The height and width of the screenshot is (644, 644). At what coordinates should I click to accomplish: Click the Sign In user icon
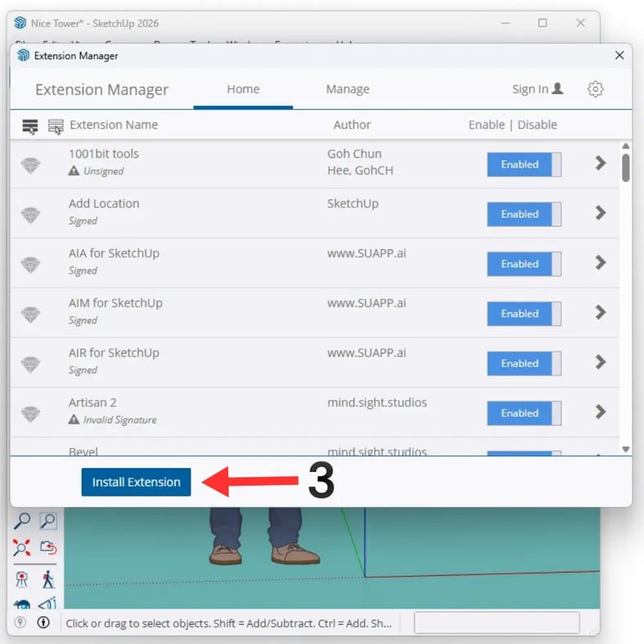coord(558,88)
